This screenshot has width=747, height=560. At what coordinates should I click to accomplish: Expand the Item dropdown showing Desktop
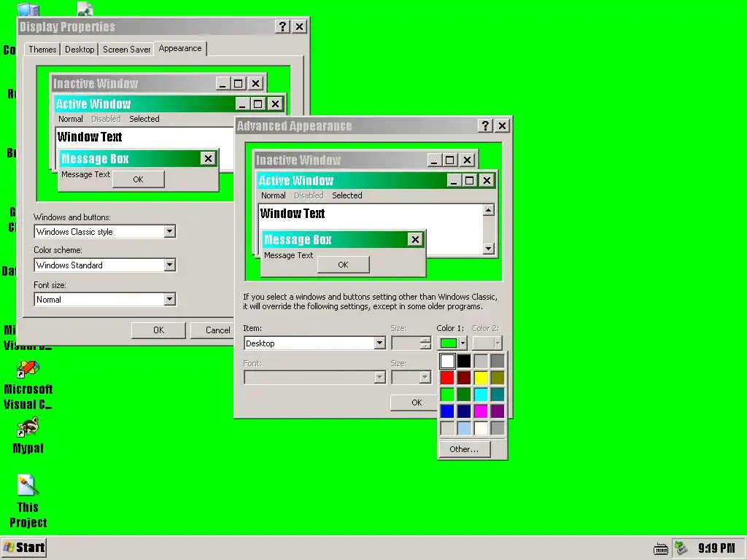[x=379, y=343]
